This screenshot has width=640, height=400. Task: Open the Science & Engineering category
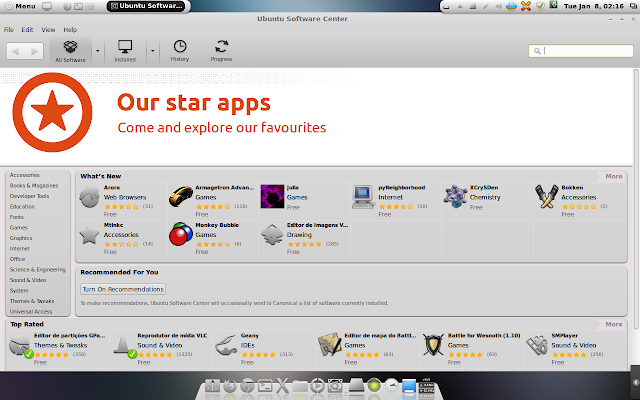click(38, 269)
